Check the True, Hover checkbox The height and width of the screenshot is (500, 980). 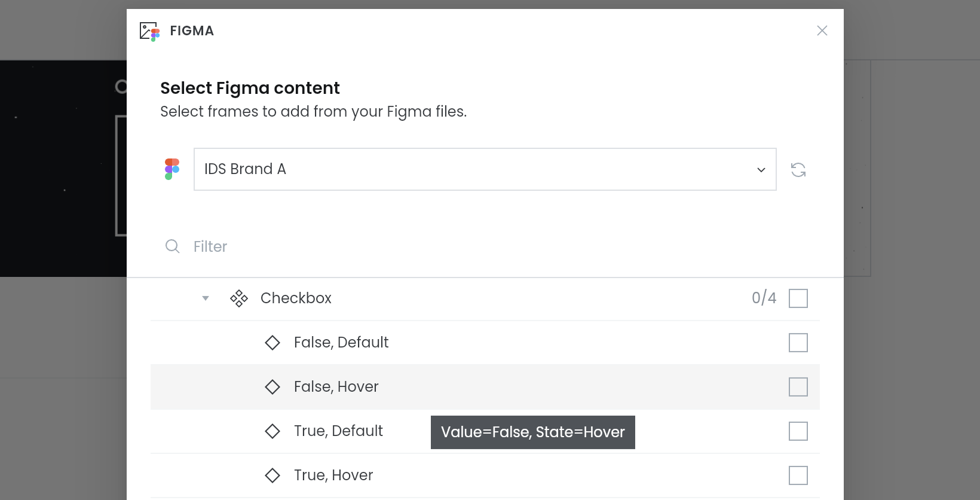(x=798, y=475)
